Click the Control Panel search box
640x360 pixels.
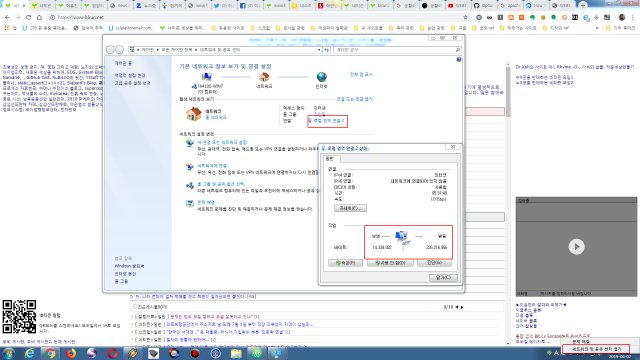click(x=397, y=50)
